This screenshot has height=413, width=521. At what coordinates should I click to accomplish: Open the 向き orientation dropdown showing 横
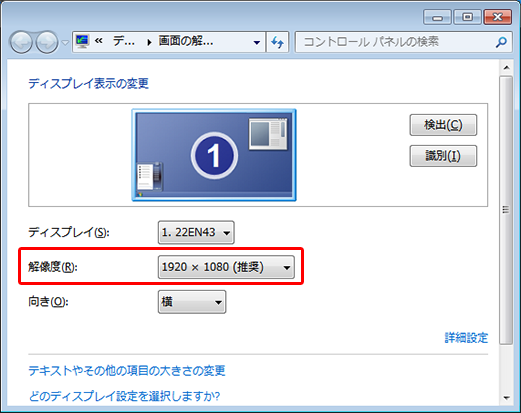[192, 302]
